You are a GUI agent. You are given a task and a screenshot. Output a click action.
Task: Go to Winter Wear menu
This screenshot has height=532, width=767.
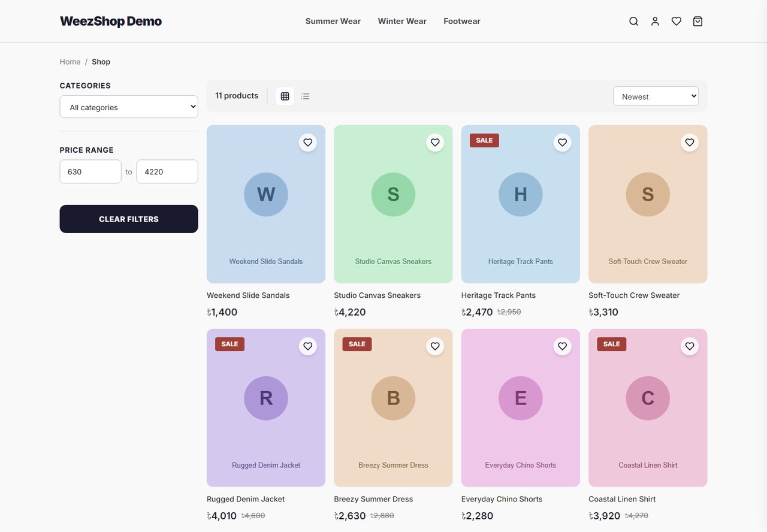coord(402,22)
